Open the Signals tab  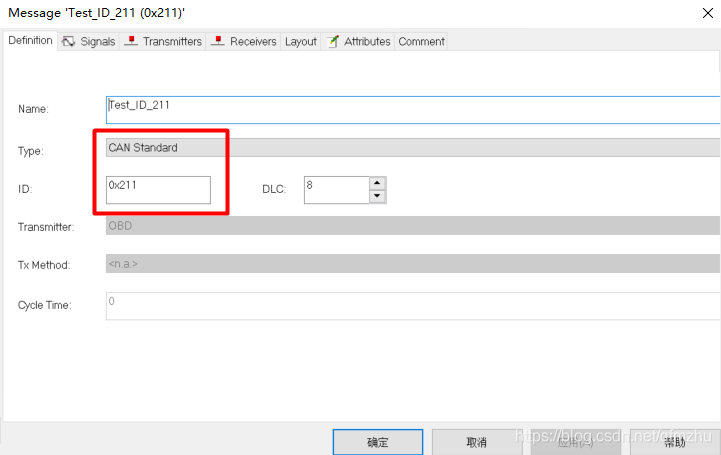click(x=89, y=41)
